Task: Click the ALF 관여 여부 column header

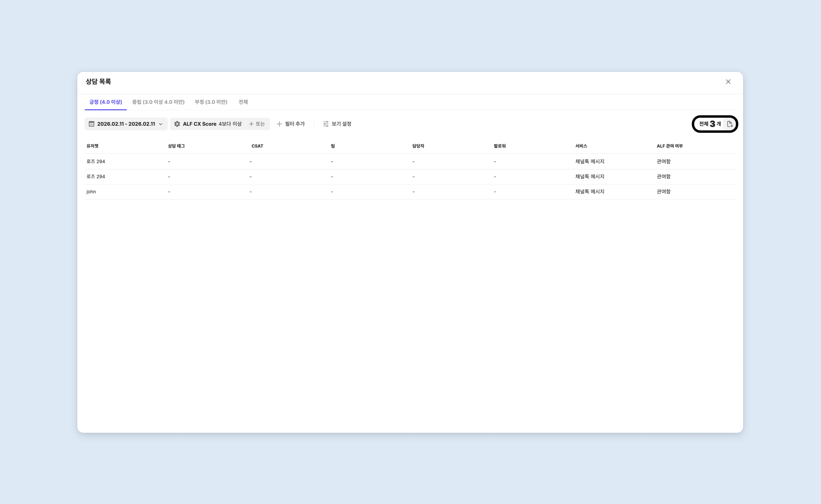Action: coord(669,146)
